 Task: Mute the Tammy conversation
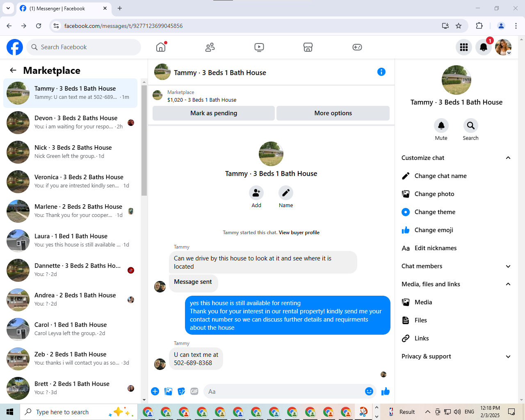441,126
